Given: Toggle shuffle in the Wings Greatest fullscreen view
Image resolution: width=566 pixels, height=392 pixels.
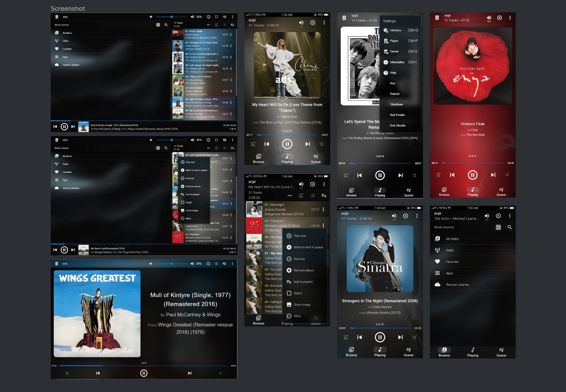Looking at the screenshot, I should 67,373.
